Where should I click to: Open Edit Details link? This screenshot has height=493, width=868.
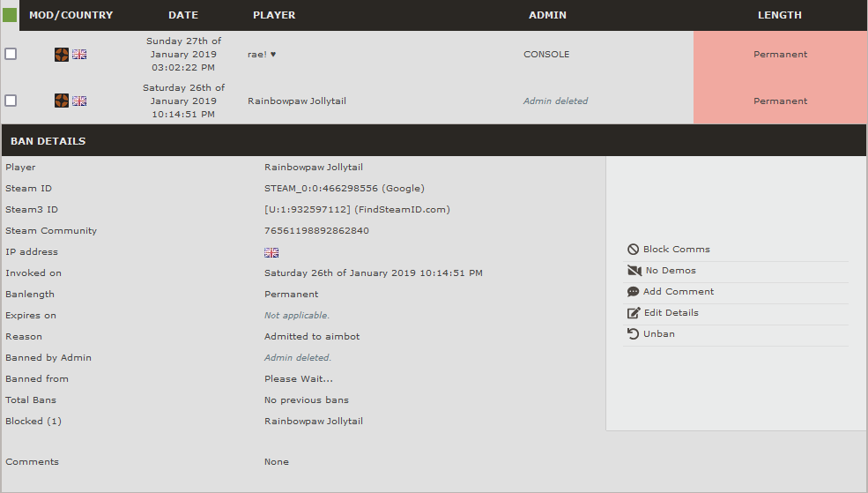[671, 312]
